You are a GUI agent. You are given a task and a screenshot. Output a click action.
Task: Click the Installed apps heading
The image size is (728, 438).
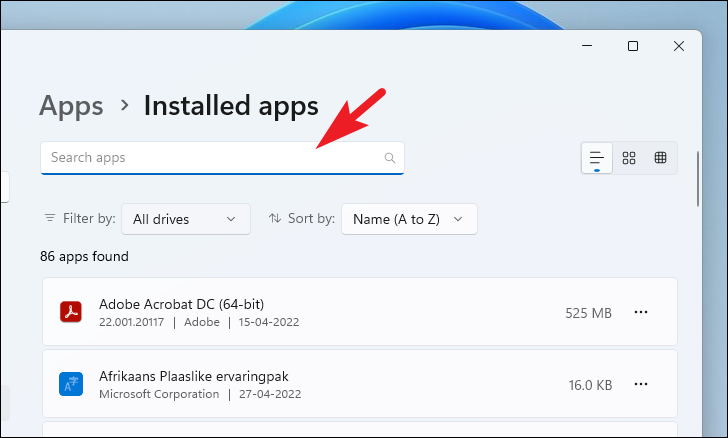231,105
